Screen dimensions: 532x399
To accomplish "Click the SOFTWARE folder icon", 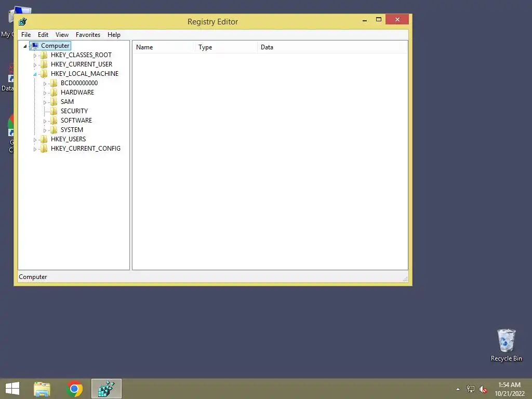I will click(54, 121).
